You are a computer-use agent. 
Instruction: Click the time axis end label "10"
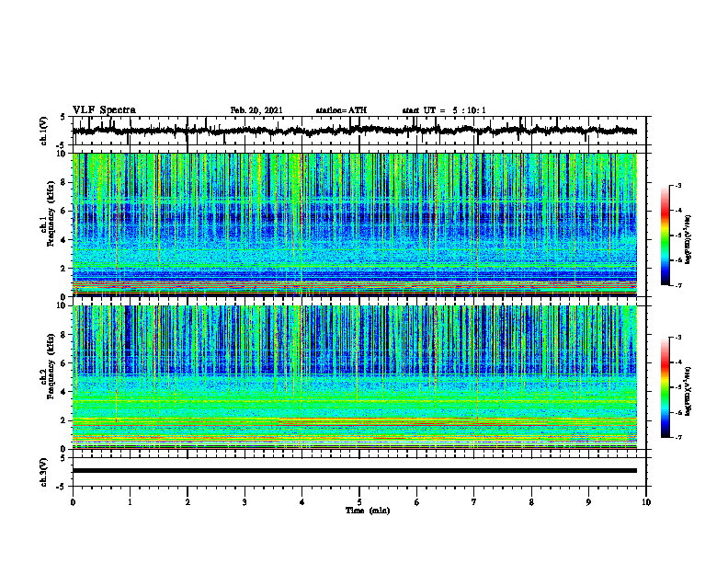(646, 502)
